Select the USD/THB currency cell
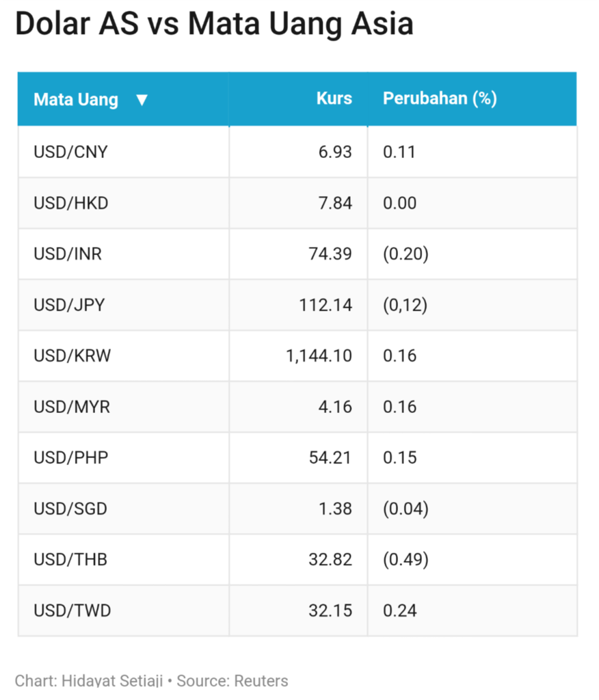The height and width of the screenshot is (700, 599). pos(70,560)
